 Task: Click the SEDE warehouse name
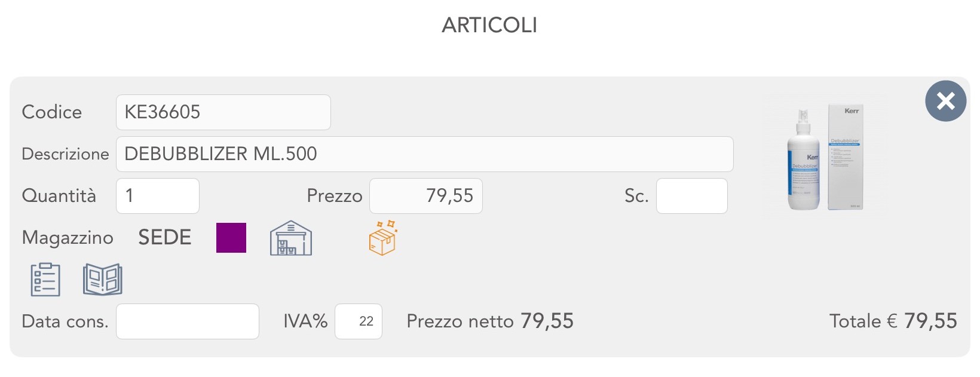coord(165,238)
